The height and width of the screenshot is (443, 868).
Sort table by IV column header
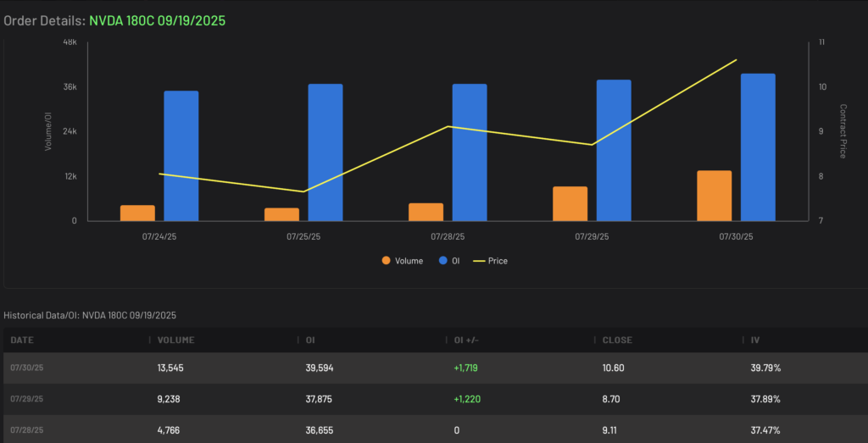tap(755, 341)
